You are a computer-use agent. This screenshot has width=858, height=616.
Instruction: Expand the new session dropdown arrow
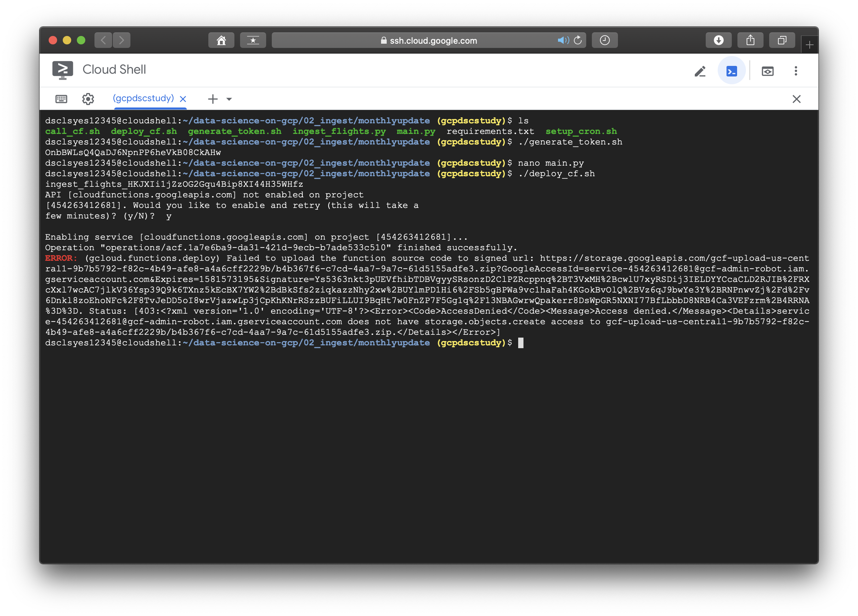[229, 99]
